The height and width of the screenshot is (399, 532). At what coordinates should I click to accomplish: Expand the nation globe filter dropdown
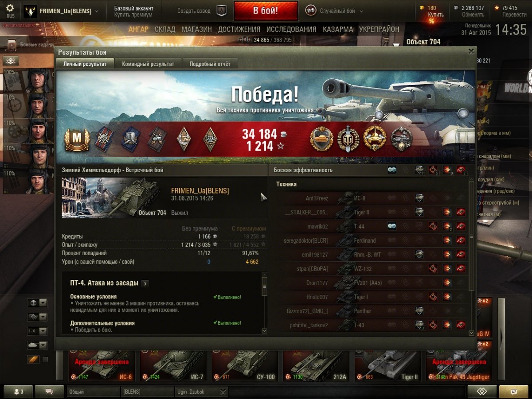click(x=43, y=303)
